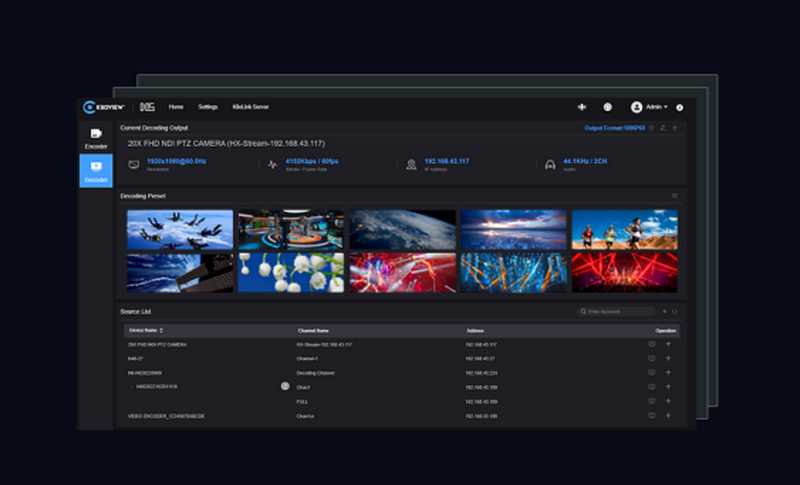
Task: Click the add icon beside source search
Action: tap(665, 312)
